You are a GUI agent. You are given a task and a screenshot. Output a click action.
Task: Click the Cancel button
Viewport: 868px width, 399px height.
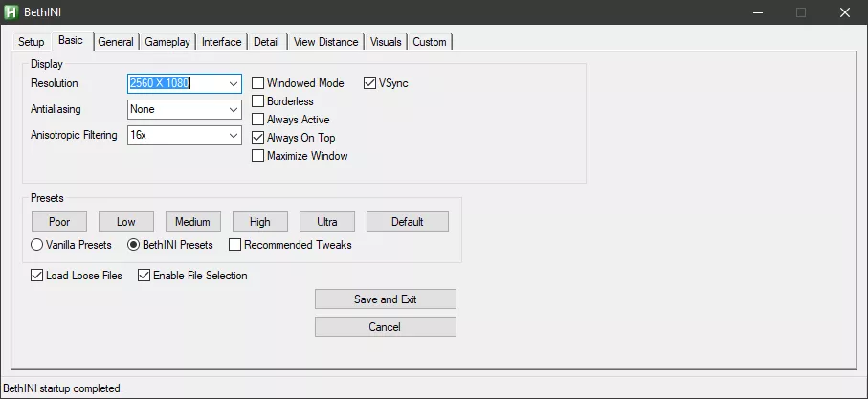386,327
